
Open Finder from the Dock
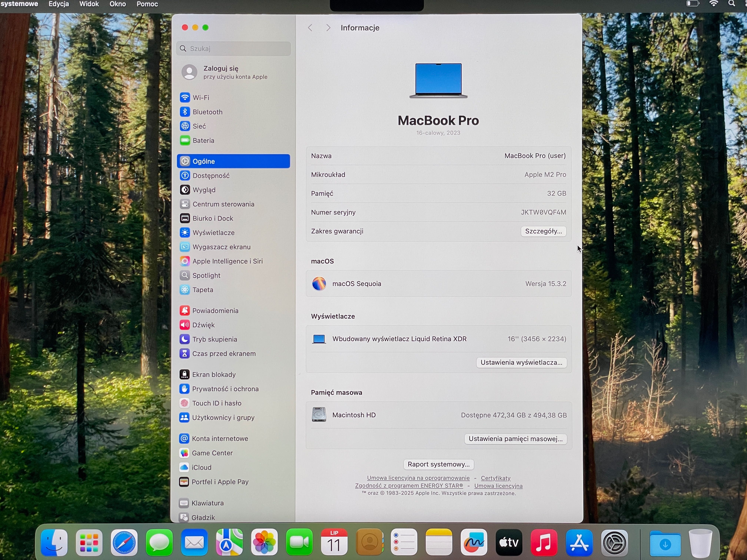(x=54, y=542)
